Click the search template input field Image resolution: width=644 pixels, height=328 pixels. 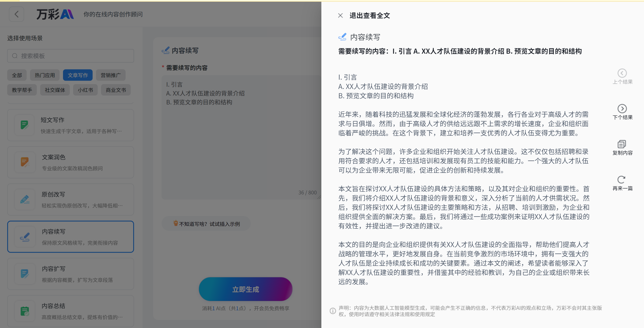[x=70, y=56]
